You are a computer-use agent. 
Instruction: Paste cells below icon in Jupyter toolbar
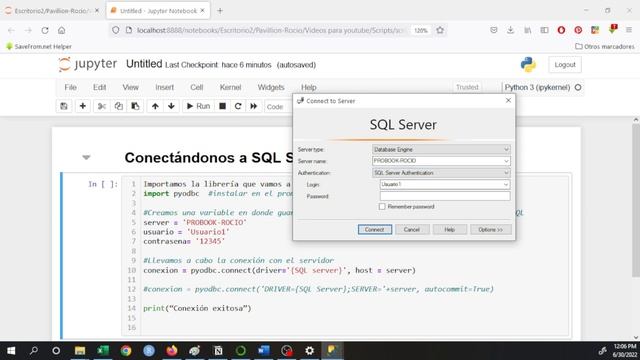pyautogui.click(x=135, y=106)
